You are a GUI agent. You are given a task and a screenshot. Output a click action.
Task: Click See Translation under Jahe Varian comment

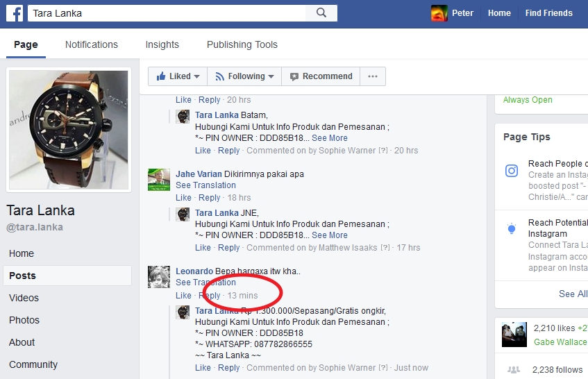click(206, 185)
